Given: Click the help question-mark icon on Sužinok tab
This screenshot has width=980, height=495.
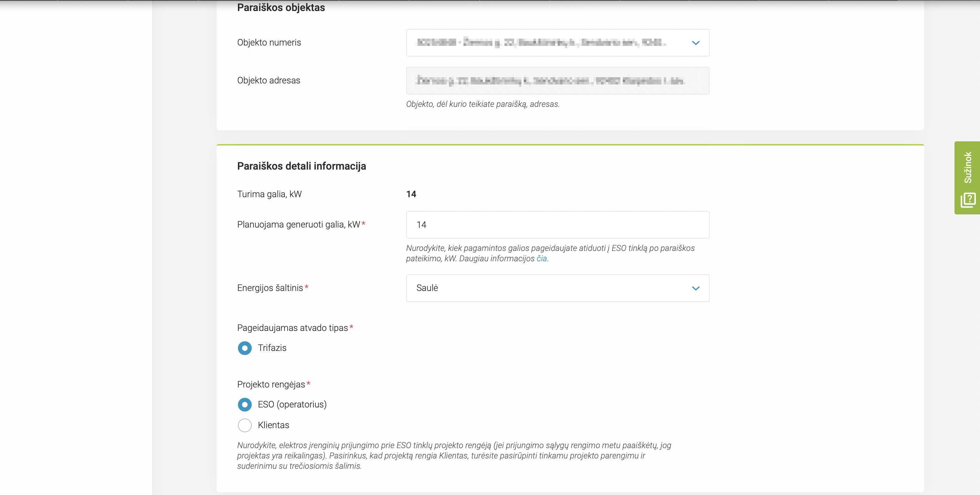Looking at the screenshot, I should click(968, 200).
